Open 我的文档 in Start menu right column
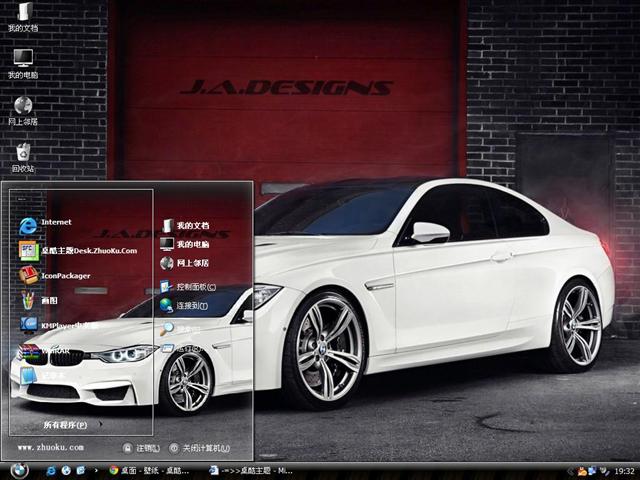Screen dimensions: 640x480 coord(192,226)
